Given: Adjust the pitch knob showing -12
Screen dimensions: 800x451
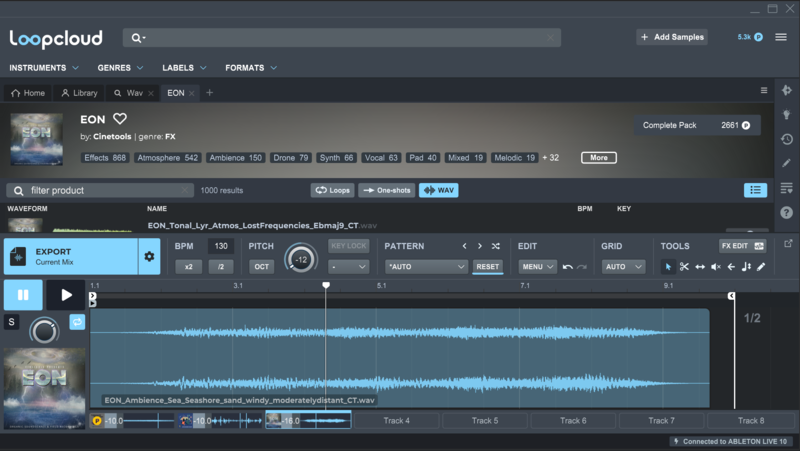Looking at the screenshot, I should click(300, 260).
